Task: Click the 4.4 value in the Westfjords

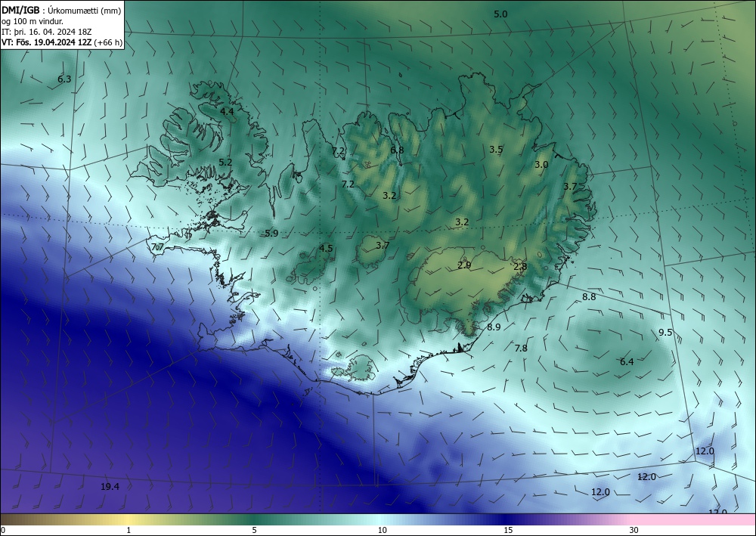Action: (227, 111)
